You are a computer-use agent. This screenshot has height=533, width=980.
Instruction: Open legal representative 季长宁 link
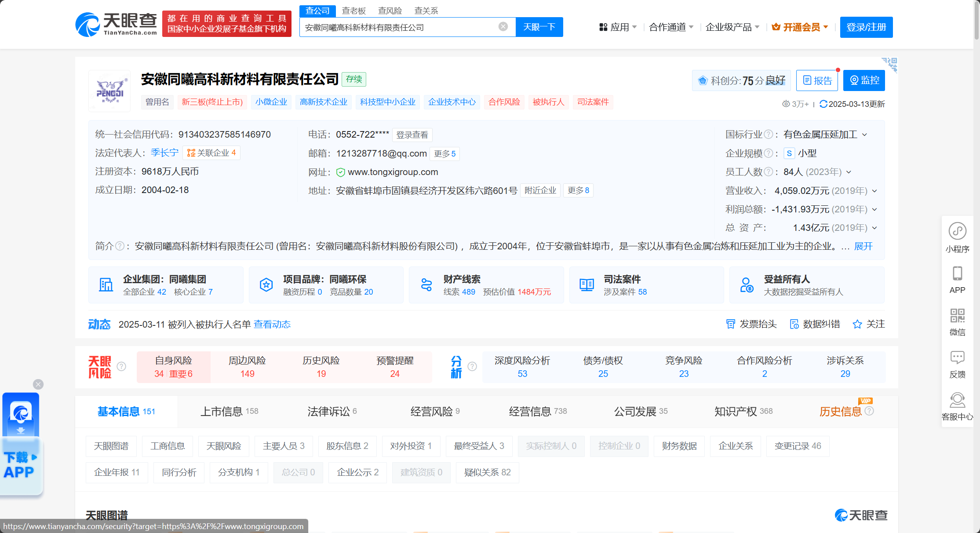(x=164, y=153)
